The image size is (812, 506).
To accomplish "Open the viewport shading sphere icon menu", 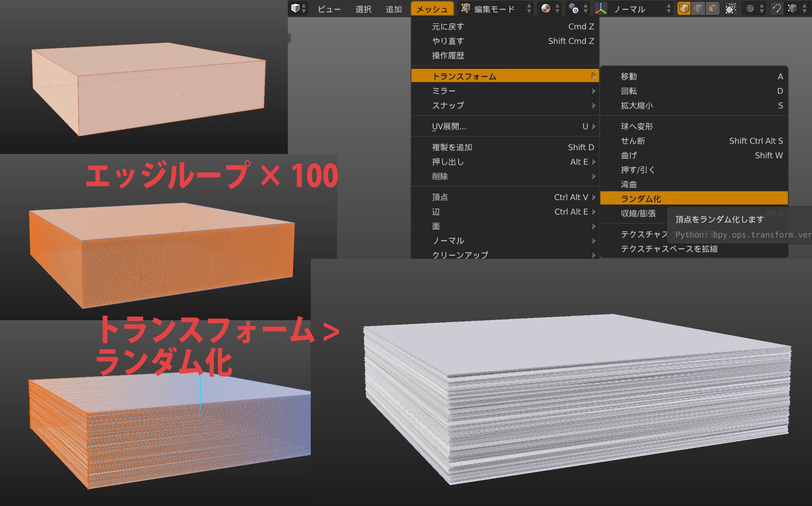I will pos(550,8).
